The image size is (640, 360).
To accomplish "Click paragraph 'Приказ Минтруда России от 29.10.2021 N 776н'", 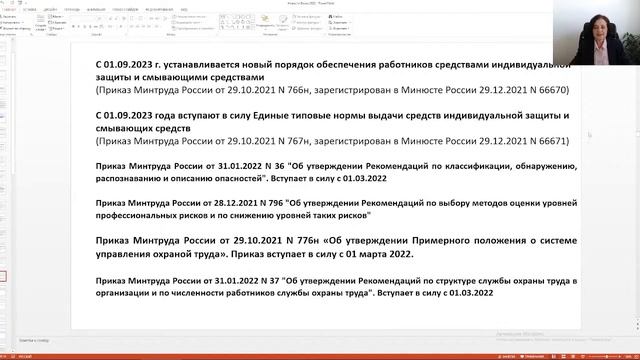I will click(336, 247).
